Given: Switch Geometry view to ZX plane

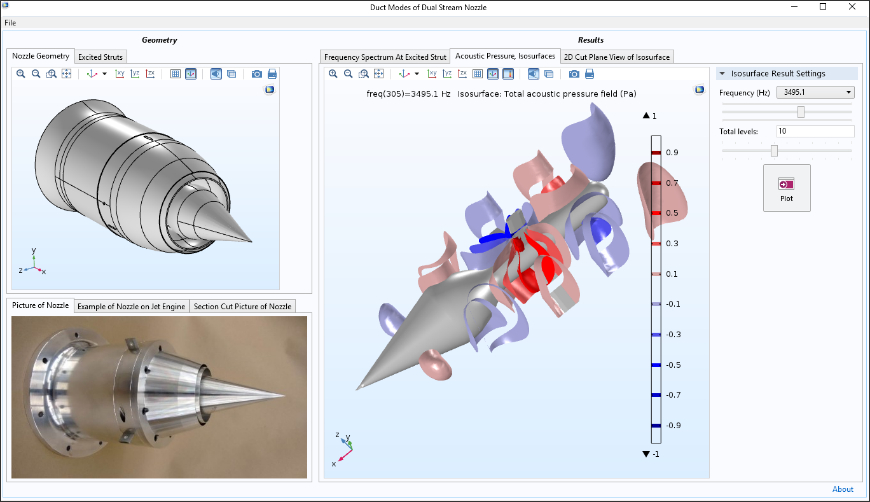Looking at the screenshot, I should [x=150, y=74].
